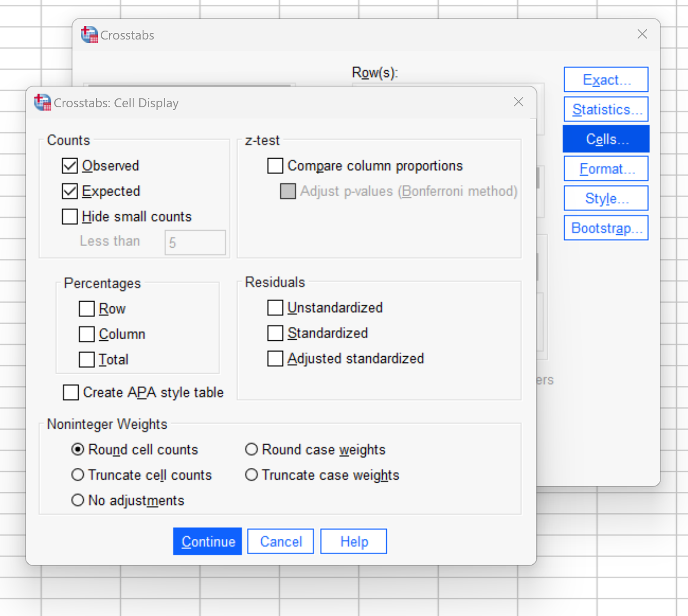Choose Round case weights option
688x616 pixels.
[x=251, y=449]
